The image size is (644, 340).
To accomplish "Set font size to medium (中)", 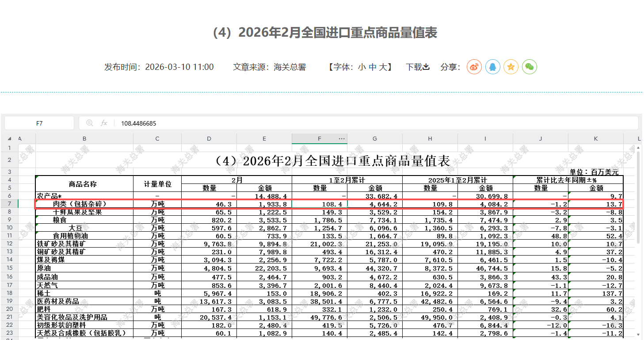I will [373, 67].
